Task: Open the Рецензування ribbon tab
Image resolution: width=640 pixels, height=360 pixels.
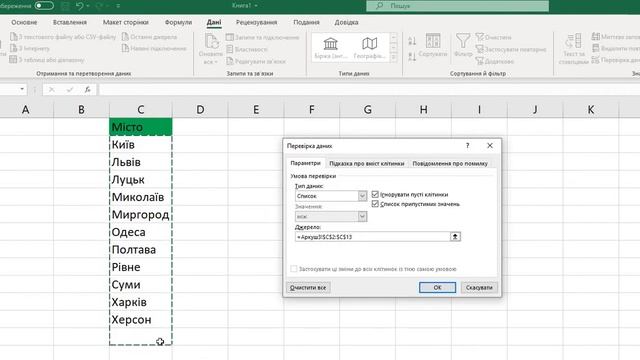Action: 256,22
